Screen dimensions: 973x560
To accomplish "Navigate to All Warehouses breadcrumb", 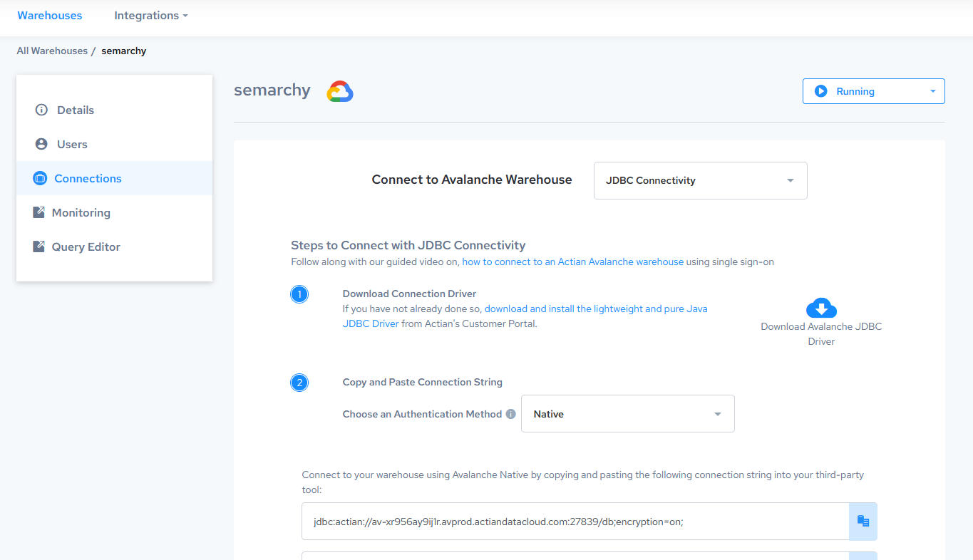I will [x=52, y=51].
